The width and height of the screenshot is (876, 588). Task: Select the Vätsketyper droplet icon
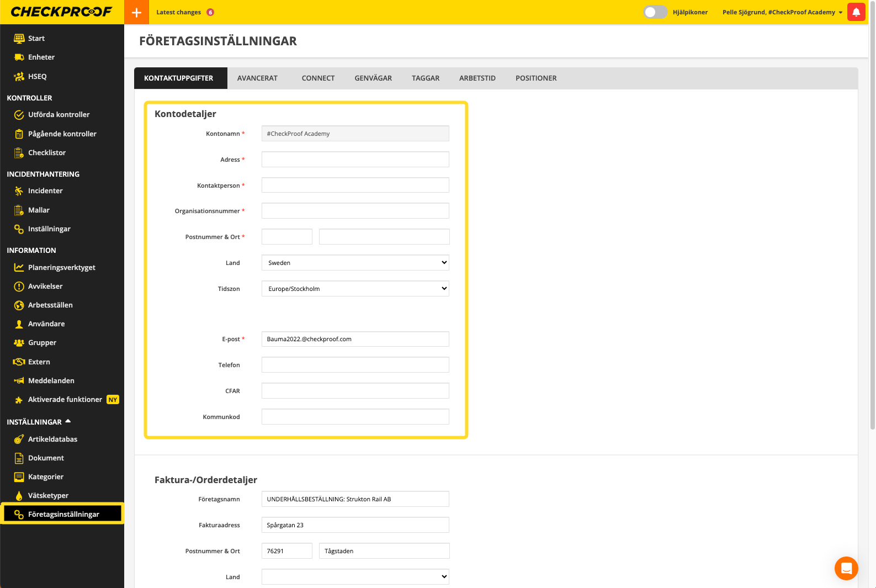19,496
